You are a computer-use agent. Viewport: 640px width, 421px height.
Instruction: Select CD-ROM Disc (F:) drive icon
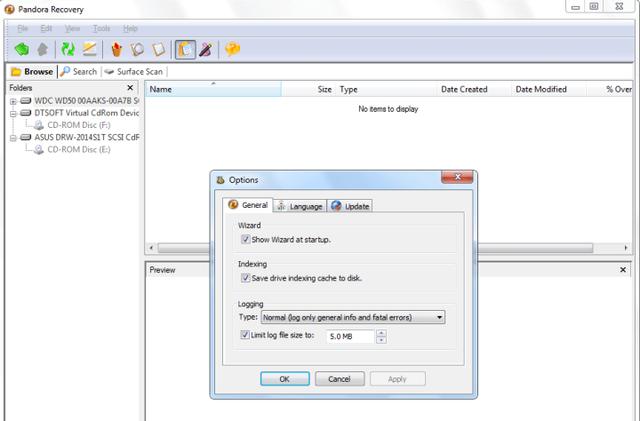point(38,125)
